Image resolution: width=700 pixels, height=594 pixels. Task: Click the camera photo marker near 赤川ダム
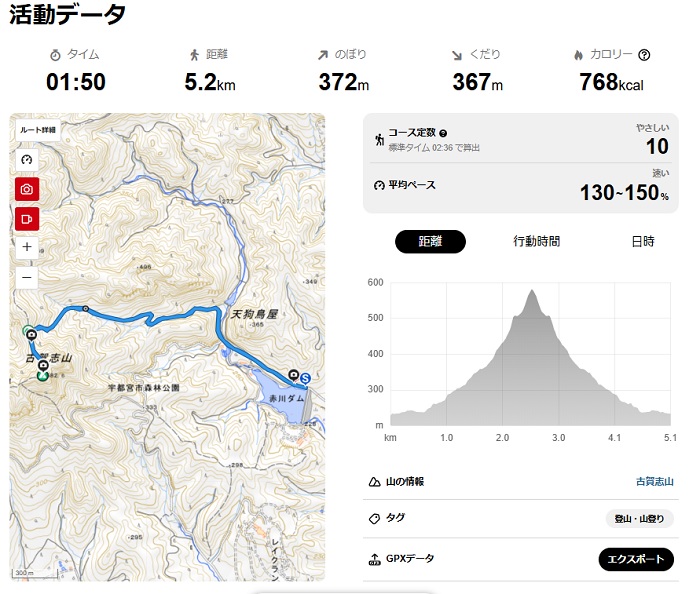point(292,375)
